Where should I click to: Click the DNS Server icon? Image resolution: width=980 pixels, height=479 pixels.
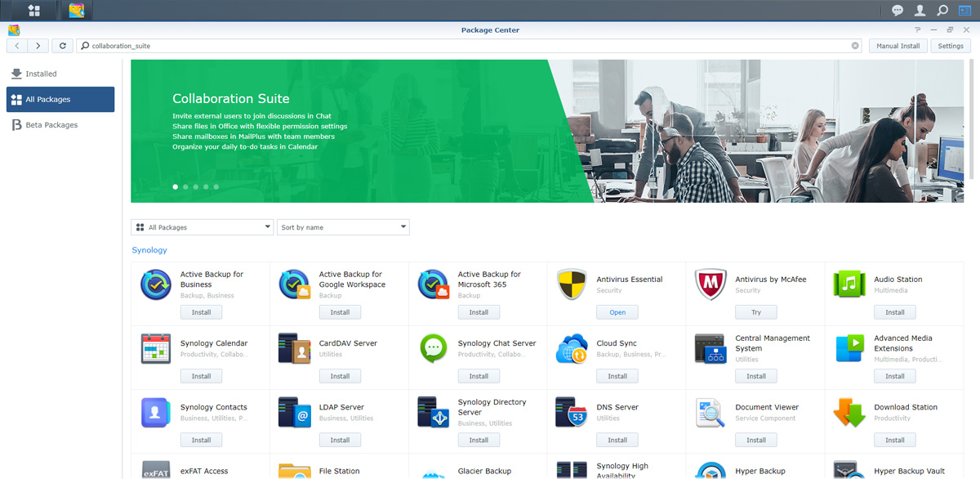coord(572,413)
